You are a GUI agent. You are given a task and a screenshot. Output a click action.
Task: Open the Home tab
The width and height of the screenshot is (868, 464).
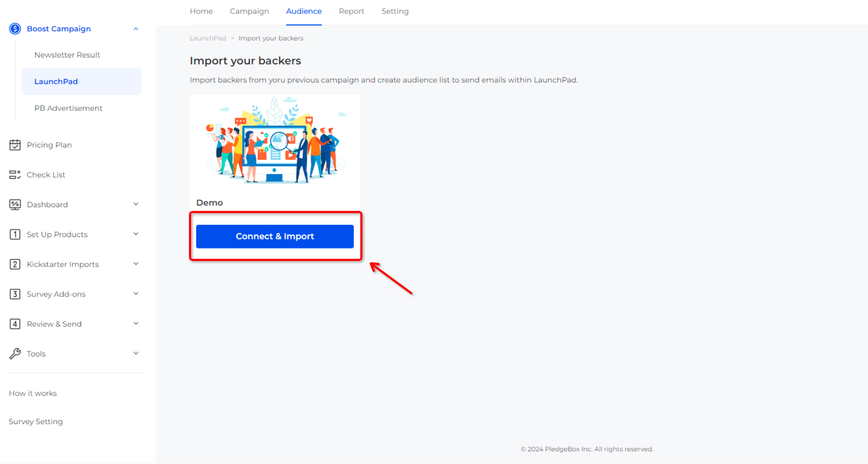[x=201, y=11]
